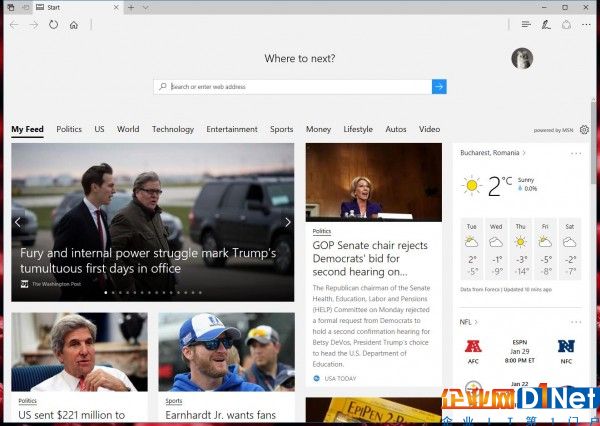Show next story in the carousel
This screenshot has width=600, height=426.
tap(288, 222)
